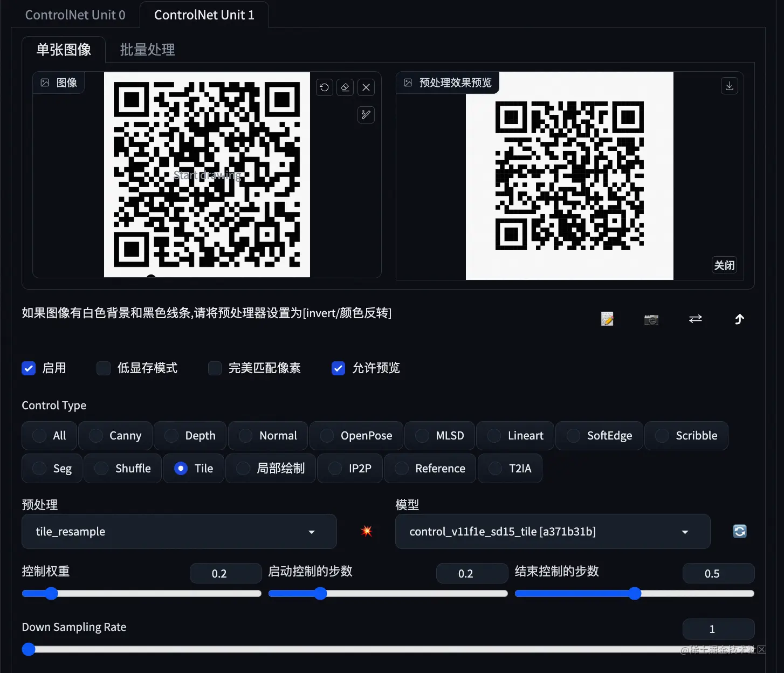The width and height of the screenshot is (784, 673).
Task: Open the control_v11f1e_sd15_tile model dropdown
Action: click(x=553, y=532)
